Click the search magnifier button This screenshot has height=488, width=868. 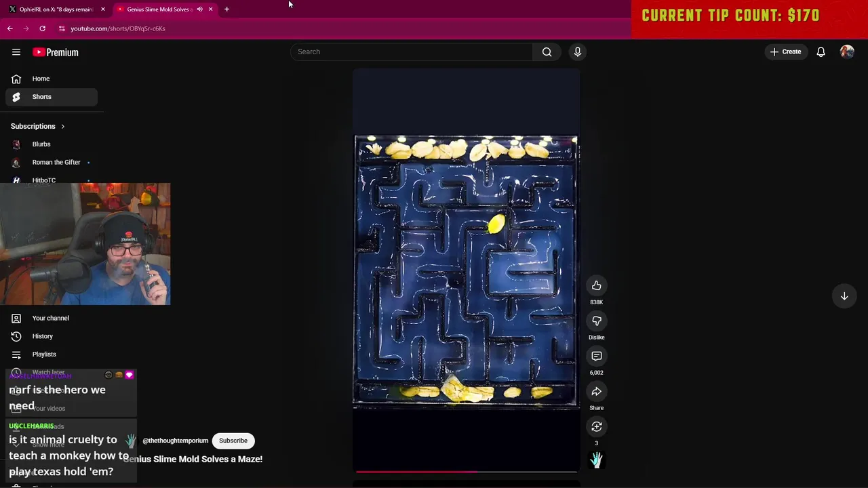[547, 52]
